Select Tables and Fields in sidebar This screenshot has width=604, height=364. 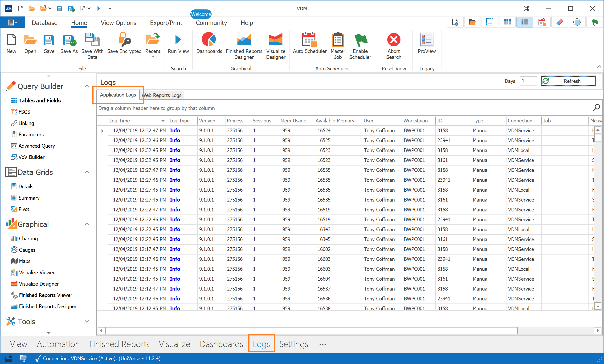(36, 101)
